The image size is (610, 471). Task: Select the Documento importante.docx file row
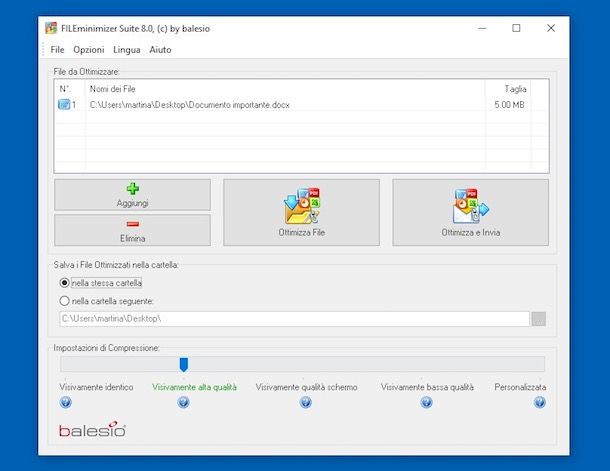click(x=301, y=105)
